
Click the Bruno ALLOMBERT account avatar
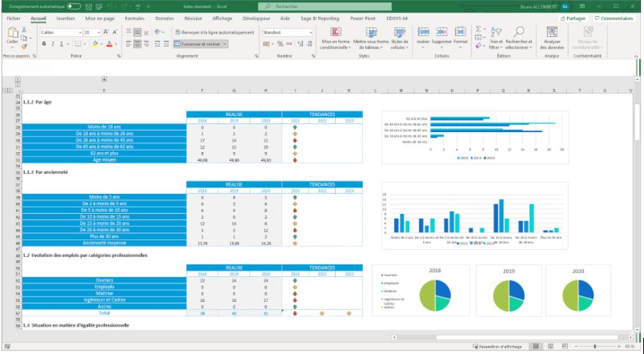click(566, 7)
